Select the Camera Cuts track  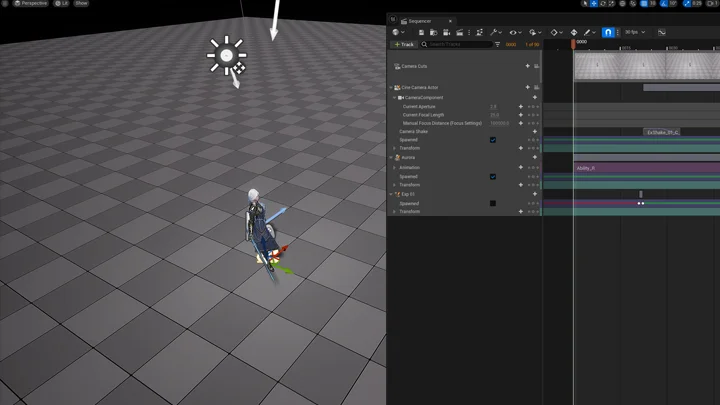pyautogui.click(x=414, y=66)
